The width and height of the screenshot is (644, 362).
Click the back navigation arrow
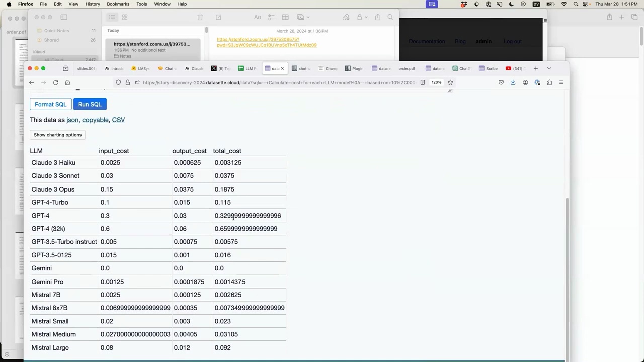pyautogui.click(x=31, y=82)
